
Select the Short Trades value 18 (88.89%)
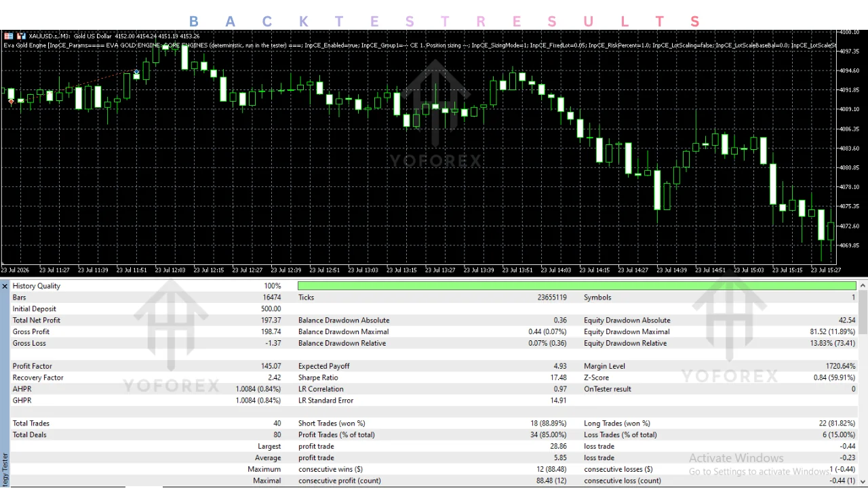549,424
